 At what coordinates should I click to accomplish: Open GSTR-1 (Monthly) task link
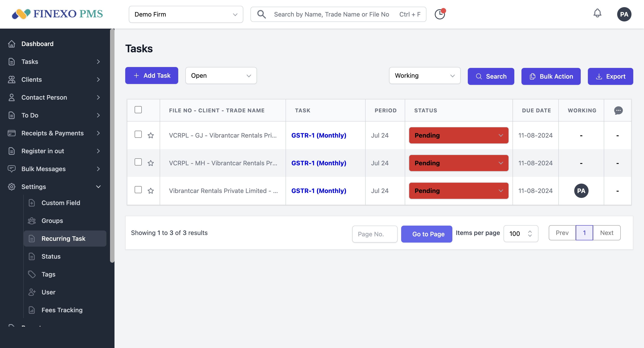coord(319,135)
